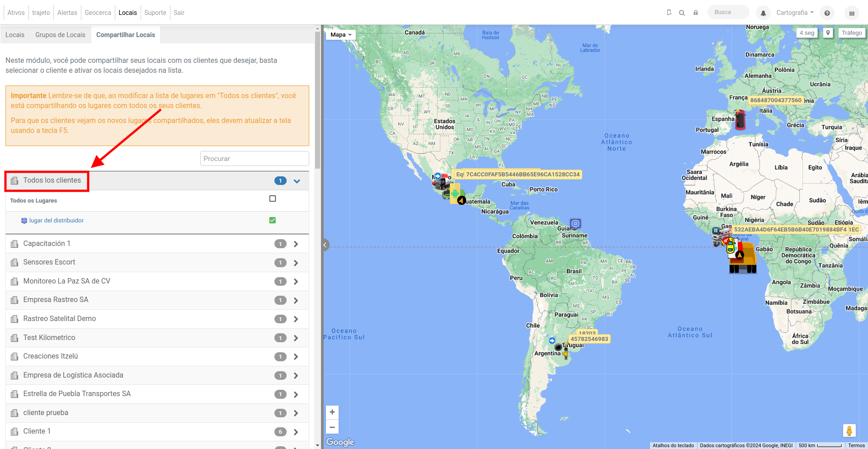Click the Sair logout link
Screen dimensions: 868x449
[179, 13]
